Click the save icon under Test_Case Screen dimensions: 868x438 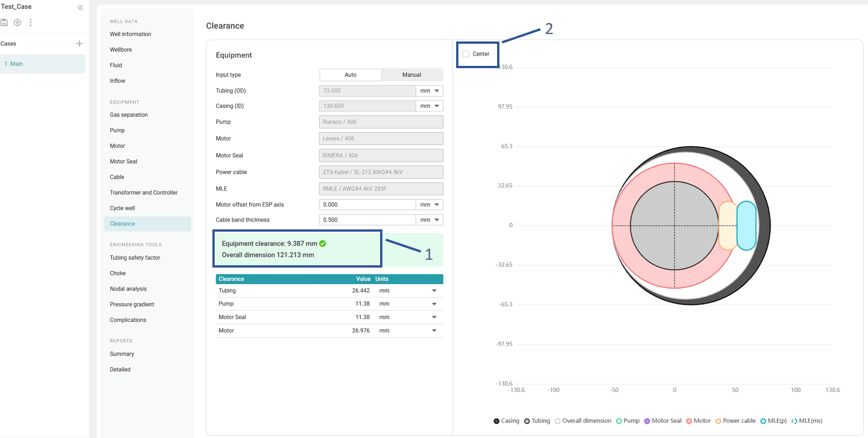coord(4,23)
